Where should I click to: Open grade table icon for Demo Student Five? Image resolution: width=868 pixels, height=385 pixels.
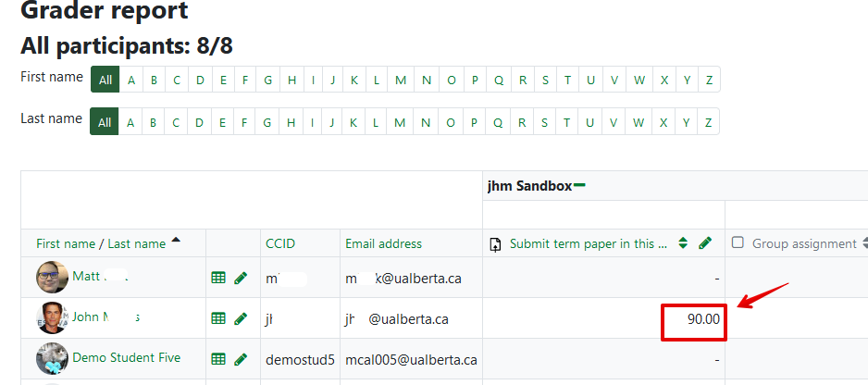tap(218, 359)
